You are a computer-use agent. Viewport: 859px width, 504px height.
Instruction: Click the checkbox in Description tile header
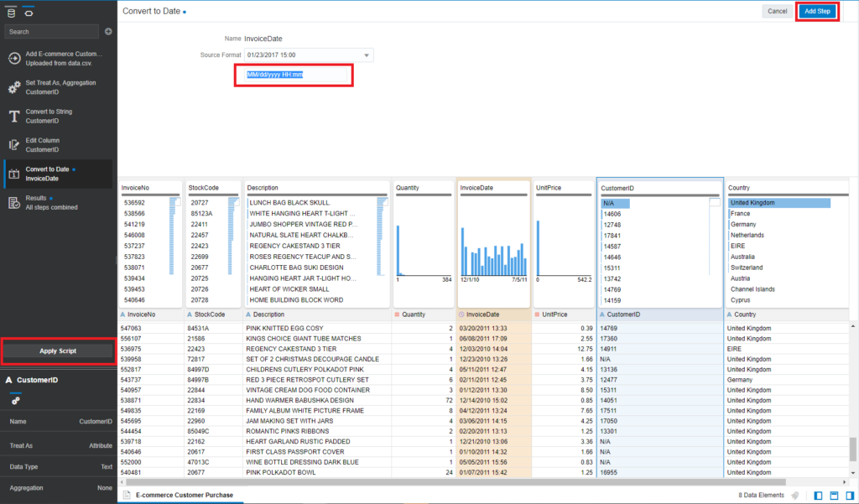[x=383, y=202]
